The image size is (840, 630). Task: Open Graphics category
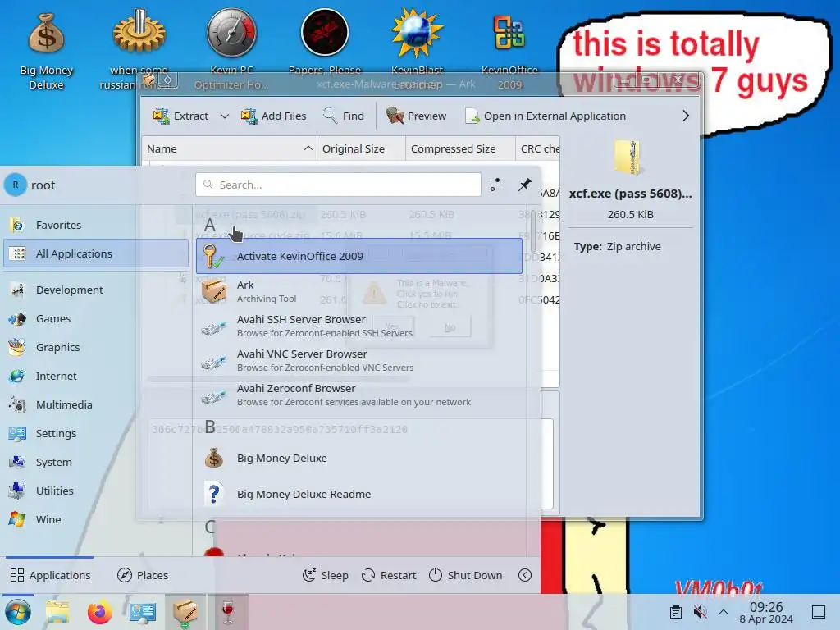point(95,347)
